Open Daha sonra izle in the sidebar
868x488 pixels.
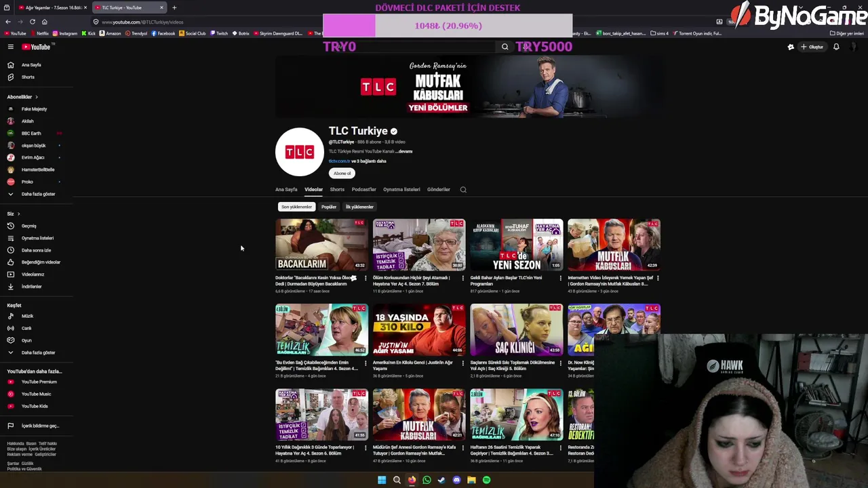36,250
